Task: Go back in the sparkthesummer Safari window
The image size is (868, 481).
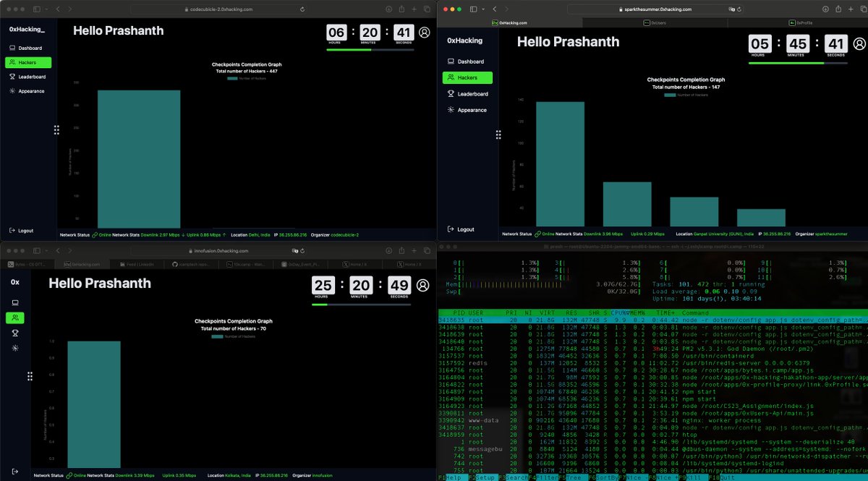Action: coord(495,9)
